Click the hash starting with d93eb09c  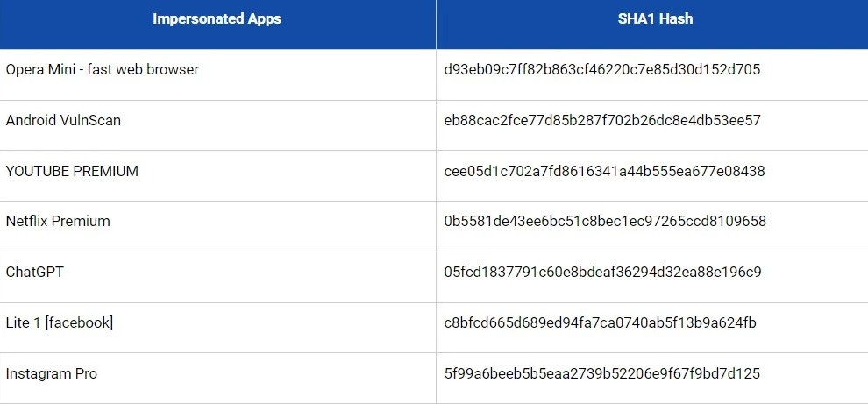coord(602,69)
